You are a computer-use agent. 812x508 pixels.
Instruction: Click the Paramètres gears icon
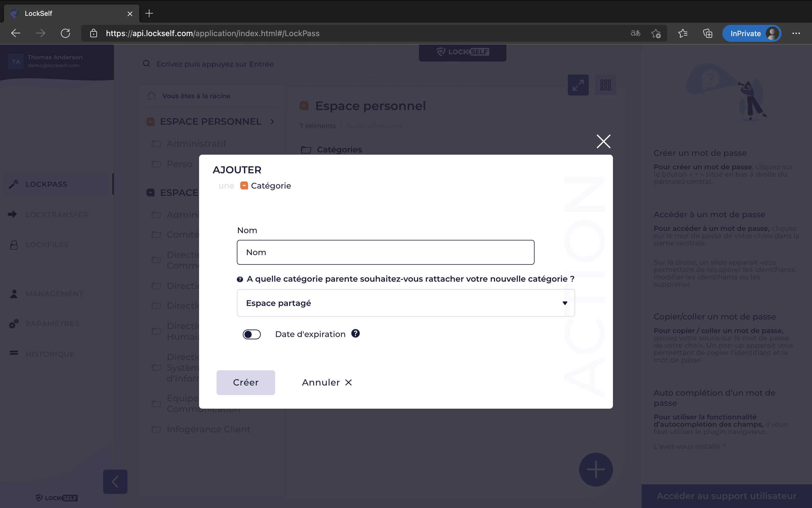pos(14,324)
